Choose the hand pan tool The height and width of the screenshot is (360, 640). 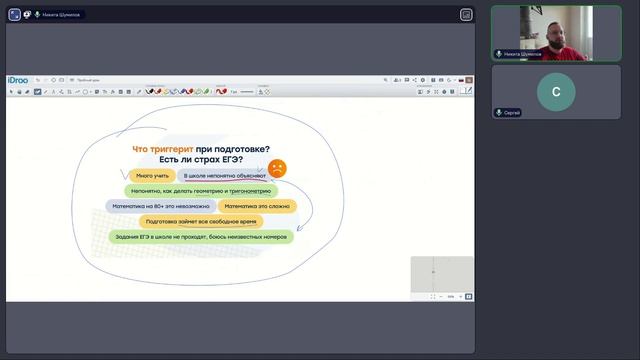click(x=19, y=92)
